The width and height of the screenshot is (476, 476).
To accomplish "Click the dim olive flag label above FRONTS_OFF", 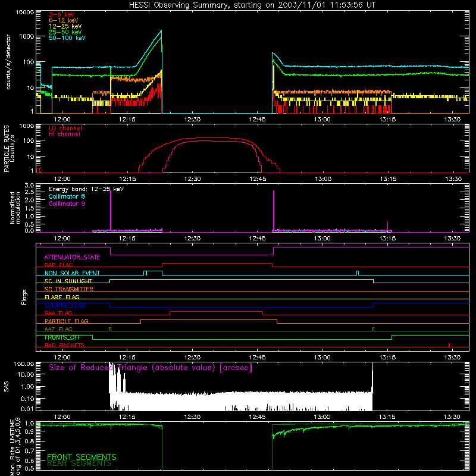I will (x=58, y=329).
